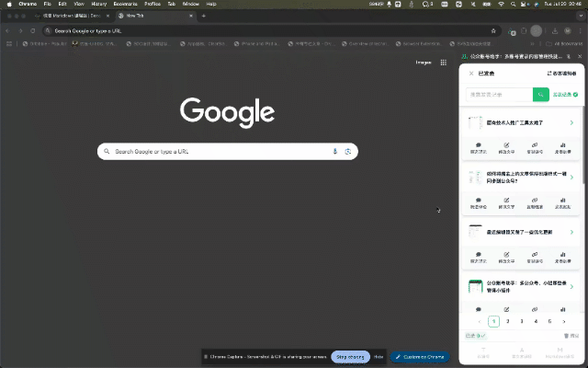
Task: Click Hide on the screen sharing bar
Action: 379,357
